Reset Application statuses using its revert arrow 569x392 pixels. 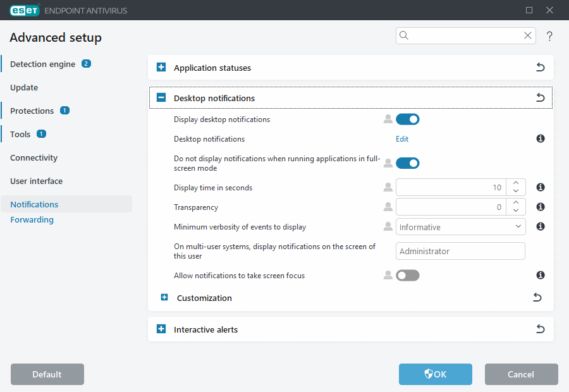pyautogui.click(x=541, y=67)
